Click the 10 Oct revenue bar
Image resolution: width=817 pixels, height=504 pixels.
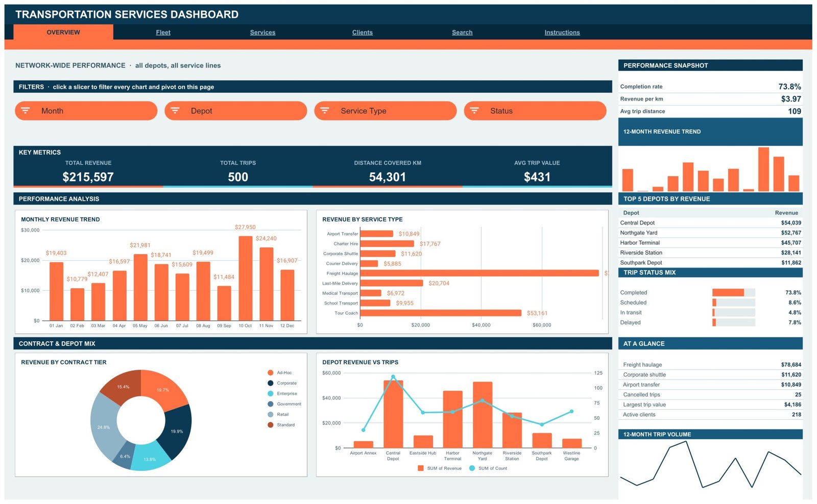(x=246, y=278)
